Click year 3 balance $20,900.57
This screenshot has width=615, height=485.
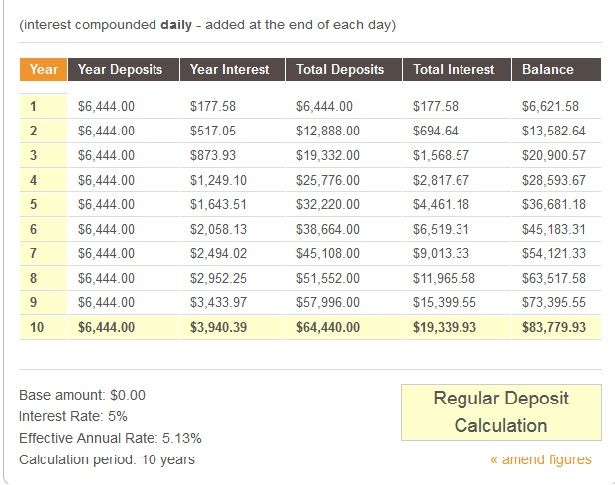[x=553, y=155]
